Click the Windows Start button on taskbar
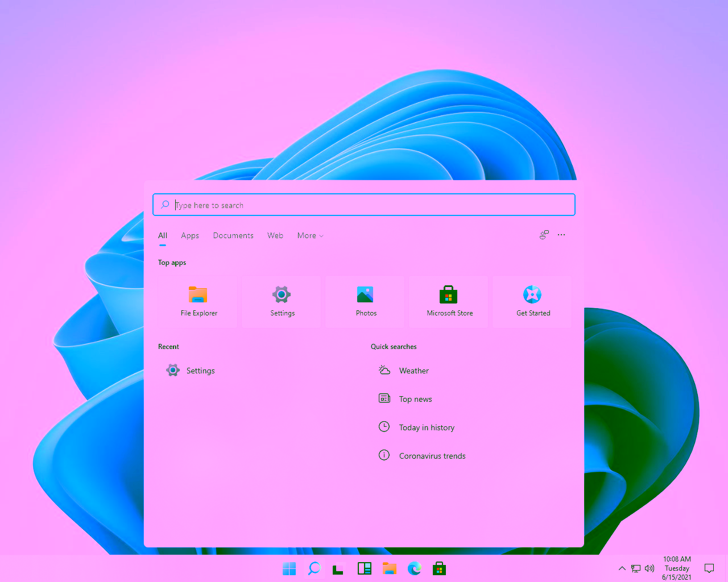The width and height of the screenshot is (728, 582). click(x=289, y=568)
